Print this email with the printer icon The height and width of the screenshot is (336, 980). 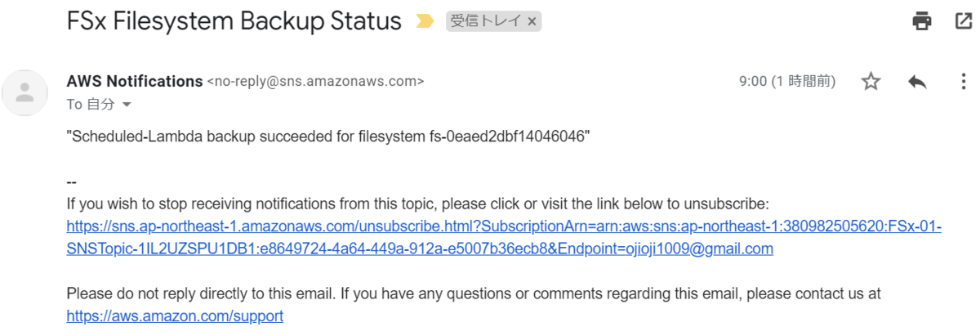(922, 21)
